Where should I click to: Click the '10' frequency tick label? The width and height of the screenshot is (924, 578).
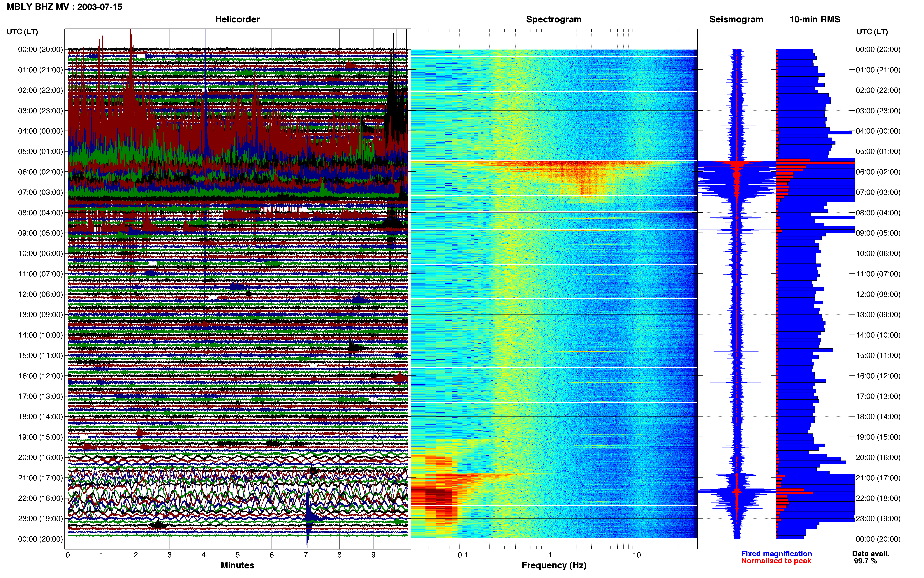click(x=637, y=555)
